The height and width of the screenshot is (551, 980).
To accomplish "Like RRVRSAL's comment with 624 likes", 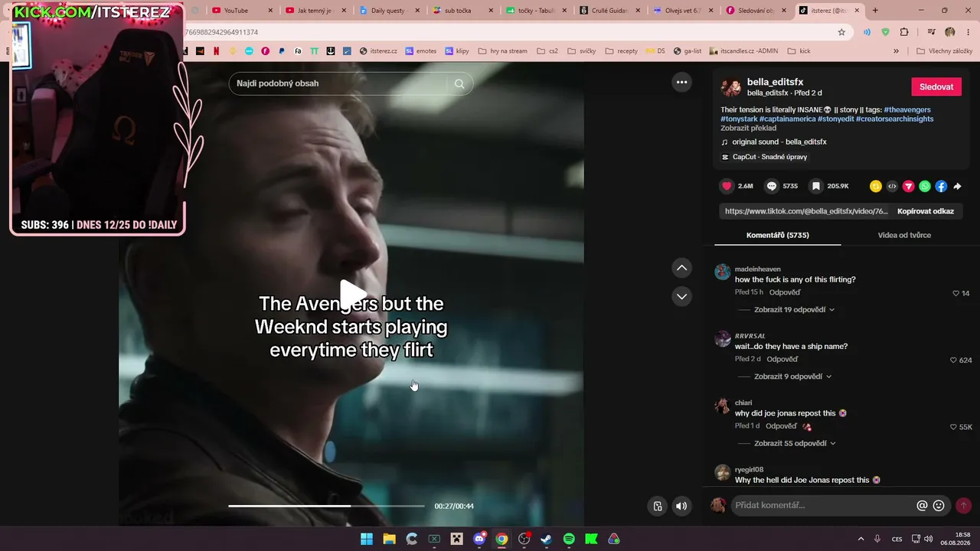I will pos(953,360).
